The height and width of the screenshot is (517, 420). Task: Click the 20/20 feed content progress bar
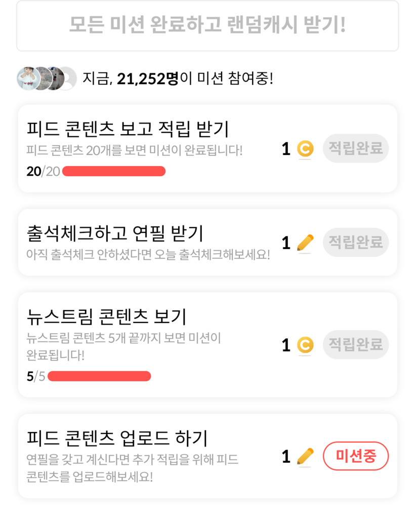tap(113, 171)
